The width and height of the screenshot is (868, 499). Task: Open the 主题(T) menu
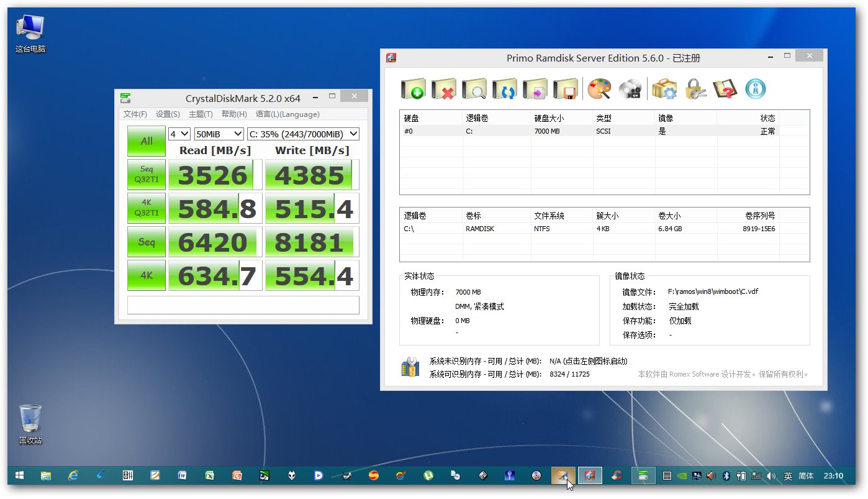201,114
